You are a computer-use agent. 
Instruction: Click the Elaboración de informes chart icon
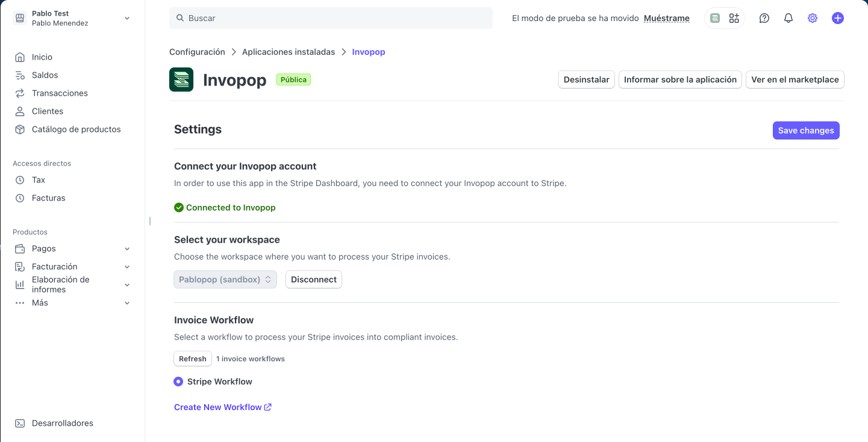coord(20,284)
